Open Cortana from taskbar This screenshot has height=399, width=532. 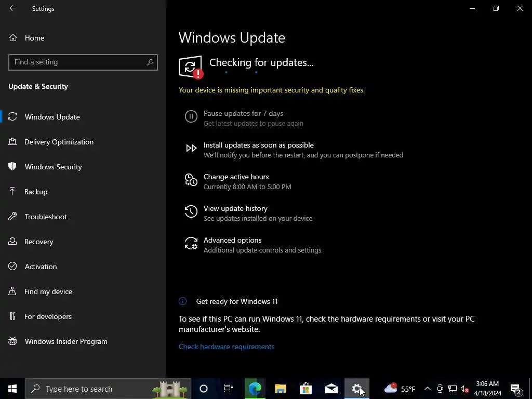click(204, 389)
